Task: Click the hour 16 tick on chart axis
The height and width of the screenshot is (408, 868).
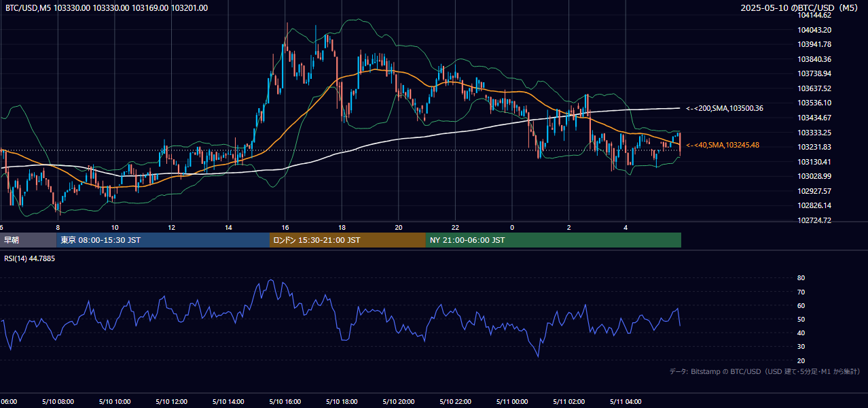Action: 285,227
